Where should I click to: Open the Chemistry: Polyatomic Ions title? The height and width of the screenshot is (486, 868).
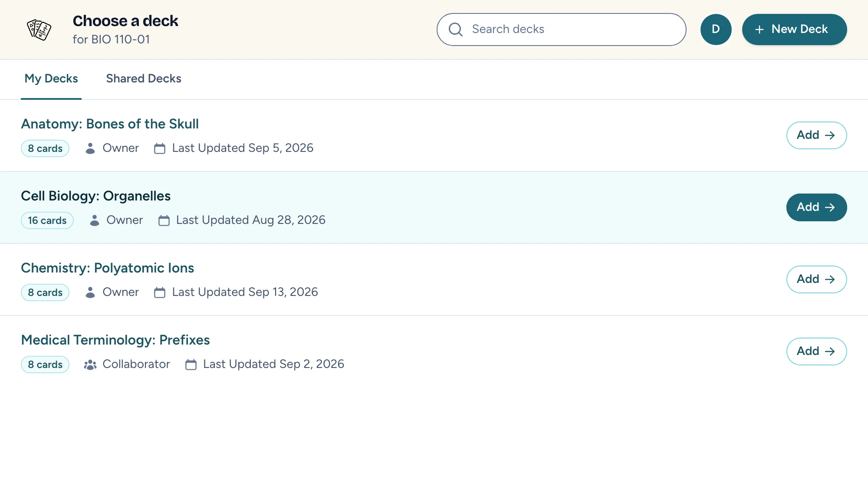[x=107, y=268]
